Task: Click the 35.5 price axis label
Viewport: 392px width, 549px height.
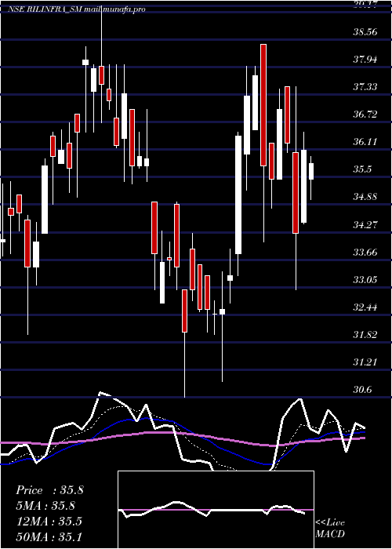Action: (362, 169)
